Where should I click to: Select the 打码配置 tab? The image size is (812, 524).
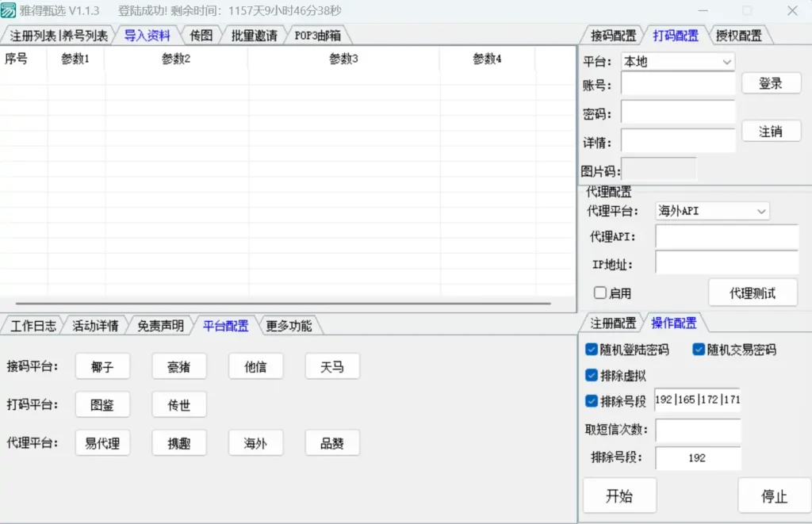pos(676,36)
